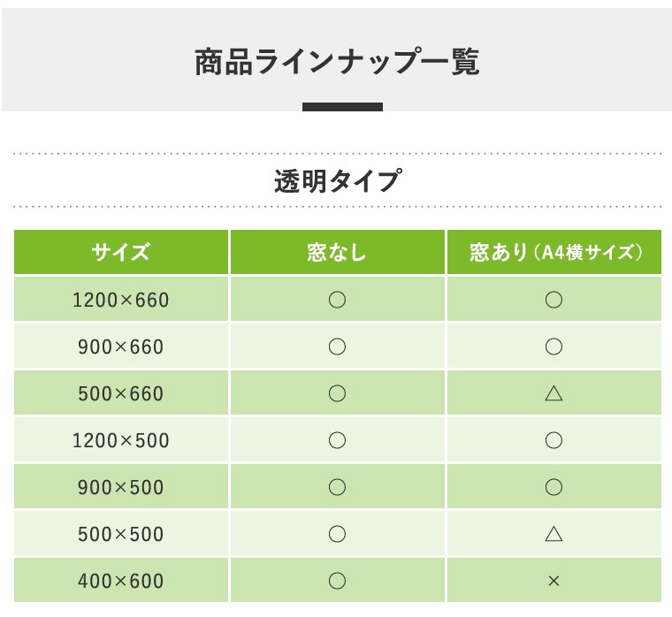Click the circle for 900×500 窓あり
Image resolution: width=672 pixels, height=617 pixels.
coord(554,487)
